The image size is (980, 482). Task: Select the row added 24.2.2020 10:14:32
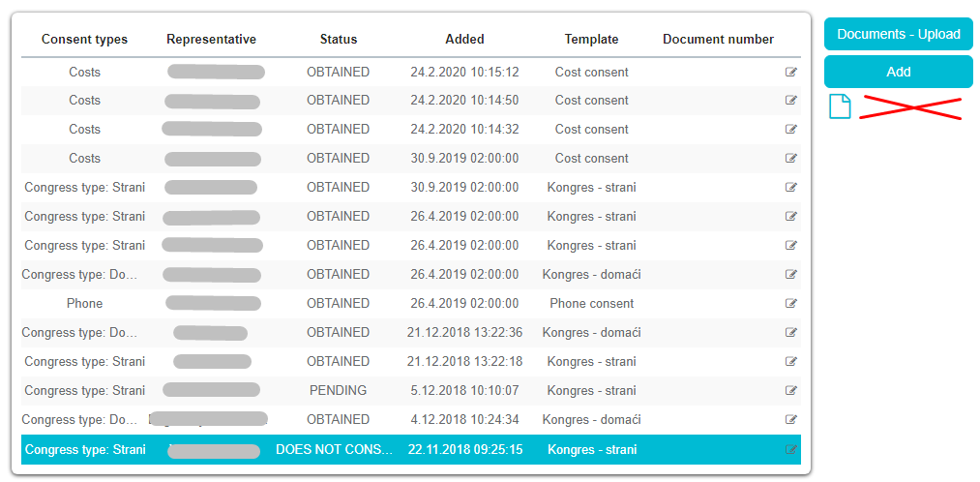coord(462,130)
